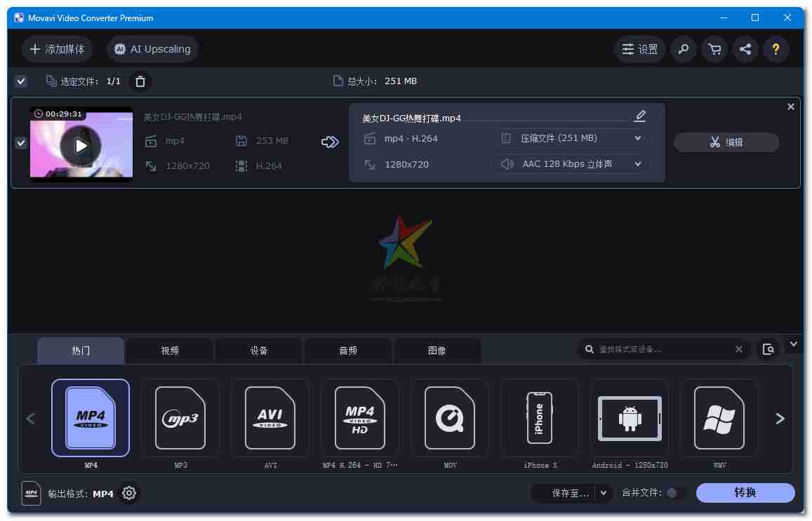Screen dimensions: 812x521
Task: Click the 转换 convert button
Action: click(745, 493)
